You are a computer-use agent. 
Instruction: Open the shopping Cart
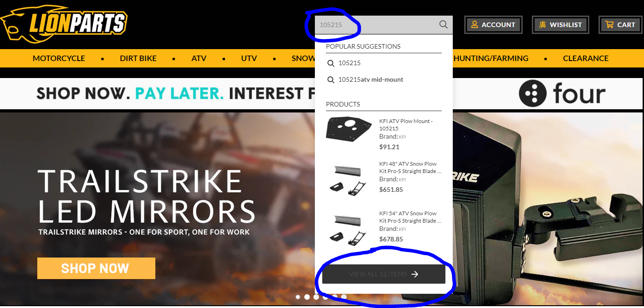[620, 25]
